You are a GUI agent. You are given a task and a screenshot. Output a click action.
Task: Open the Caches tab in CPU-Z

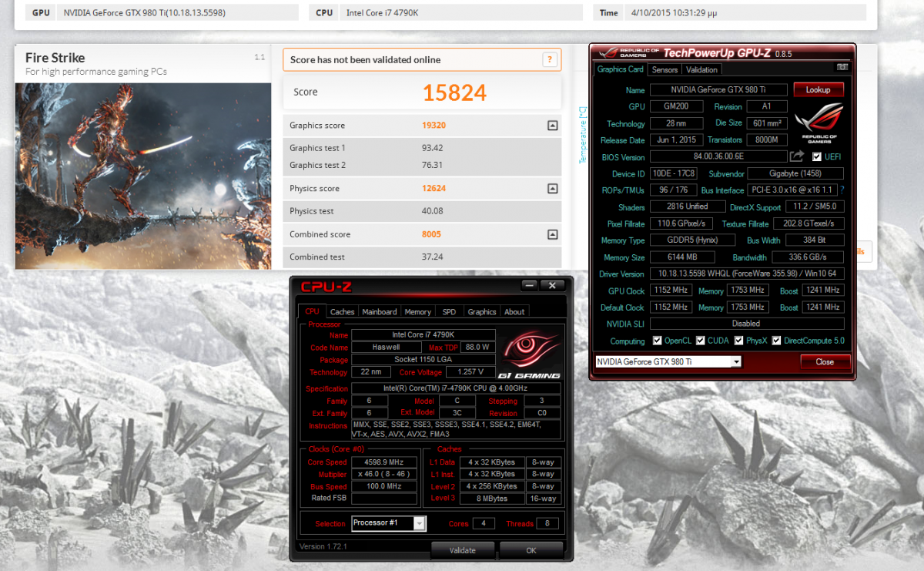coord(342,312)
